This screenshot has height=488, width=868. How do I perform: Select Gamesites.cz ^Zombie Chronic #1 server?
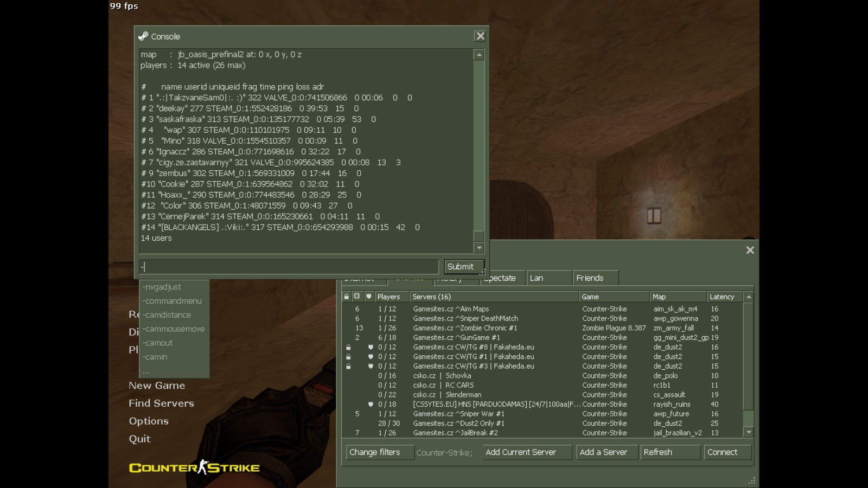click(x=542, y=328)
